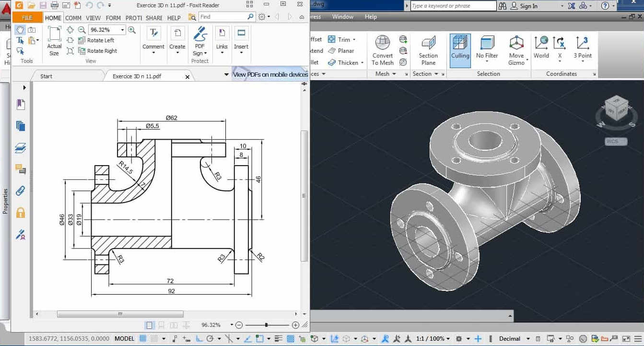Select the Hand tool in Foxit Tools

click(19, 29)
